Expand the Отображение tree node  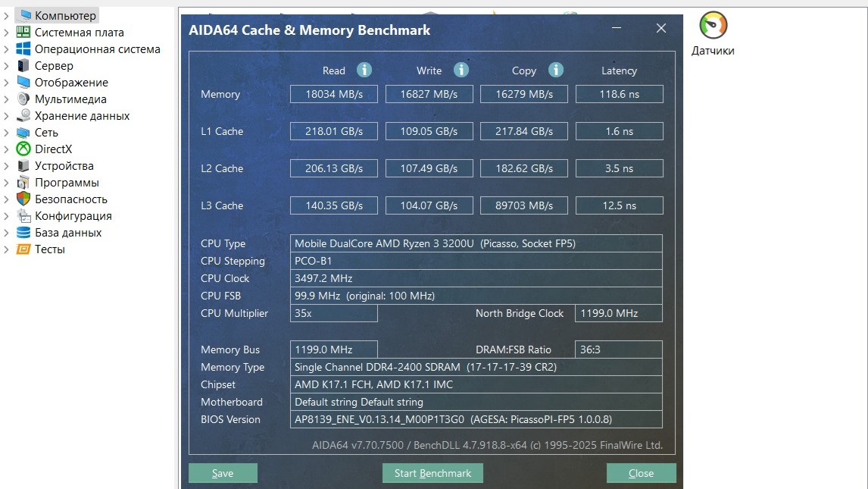(x=6, y=82)
